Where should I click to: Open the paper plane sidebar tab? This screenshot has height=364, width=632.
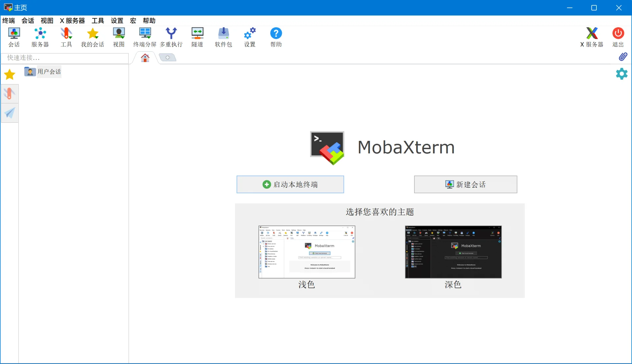tap(10, 113)
